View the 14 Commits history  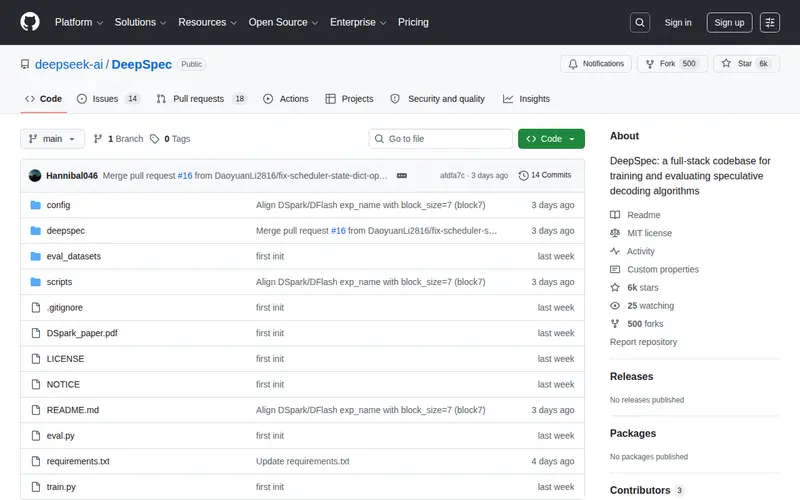[x=545, y=175]
